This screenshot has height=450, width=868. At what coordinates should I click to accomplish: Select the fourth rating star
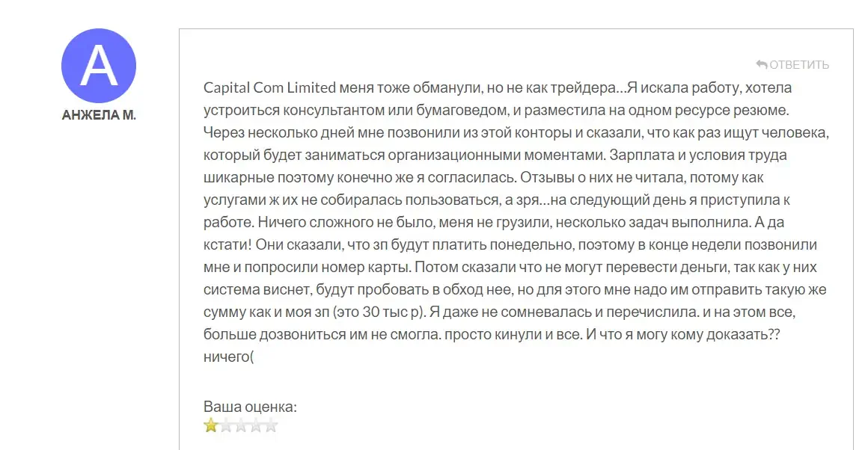pyautogui.click(x=256, y=425)
